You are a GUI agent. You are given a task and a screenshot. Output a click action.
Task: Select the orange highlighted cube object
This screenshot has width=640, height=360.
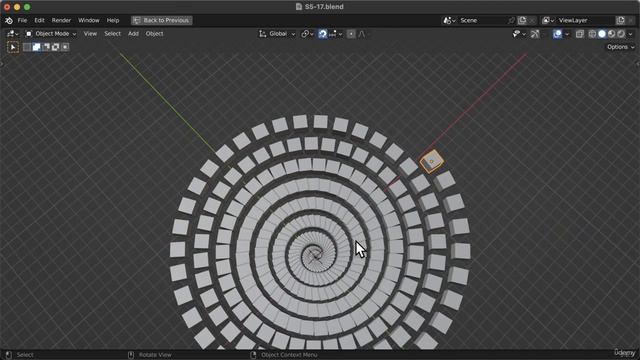point(431,162)
